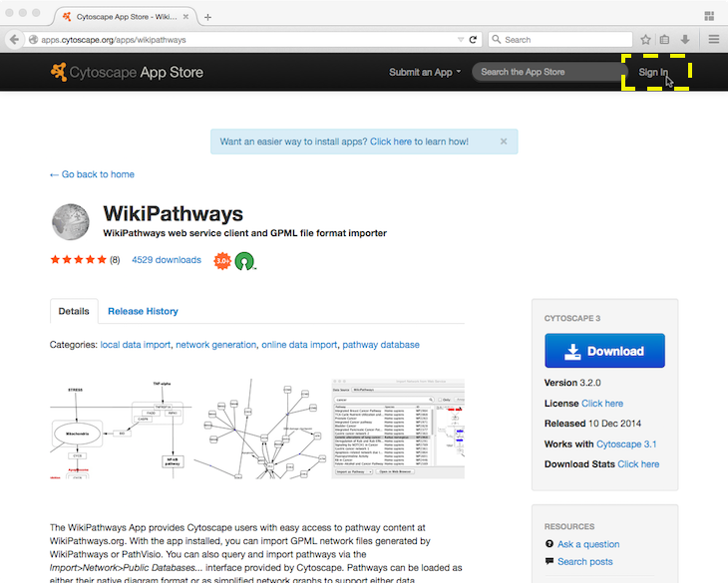Image resolution: width=728 pixels, height=583 pixels.
Task: Click the question mark icon beside Ask a question
Action: 549,543
